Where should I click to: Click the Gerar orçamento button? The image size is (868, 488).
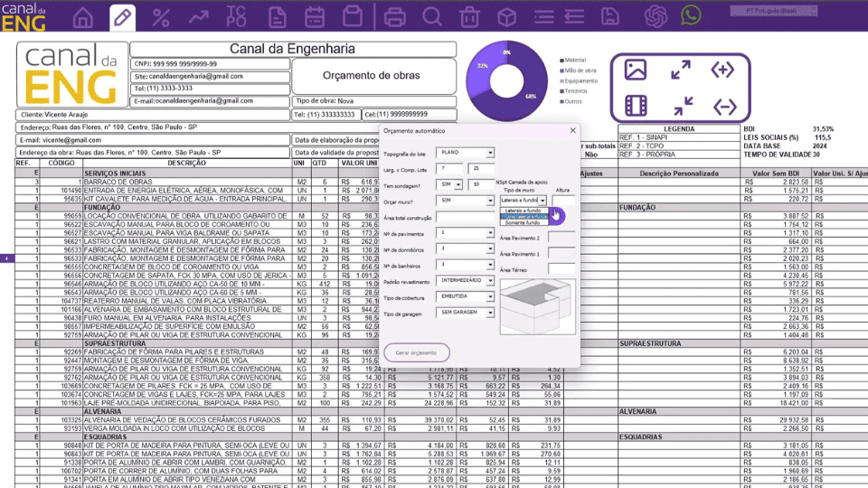coord(416,352)
